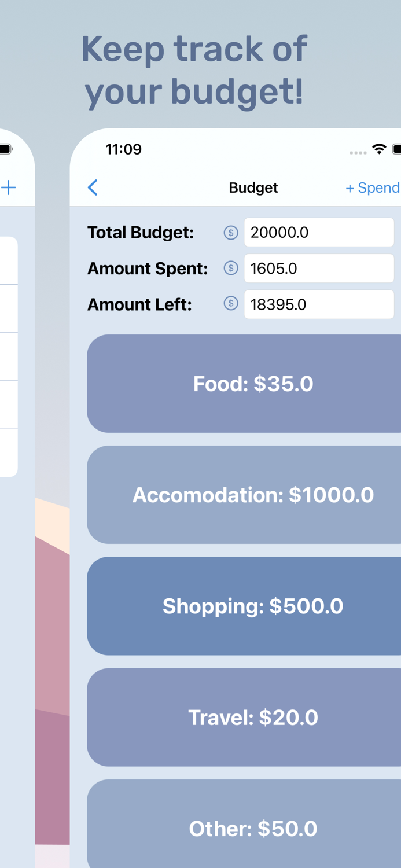401x868 pixels.
Task: Select the Accomodation: $1000.0 category
Action: click(253, 495)
